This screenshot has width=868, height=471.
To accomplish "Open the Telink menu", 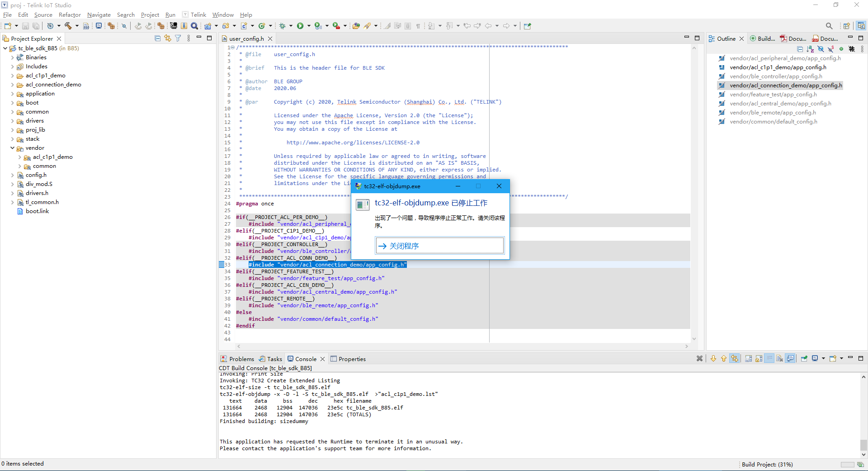I will pos(198,15).
